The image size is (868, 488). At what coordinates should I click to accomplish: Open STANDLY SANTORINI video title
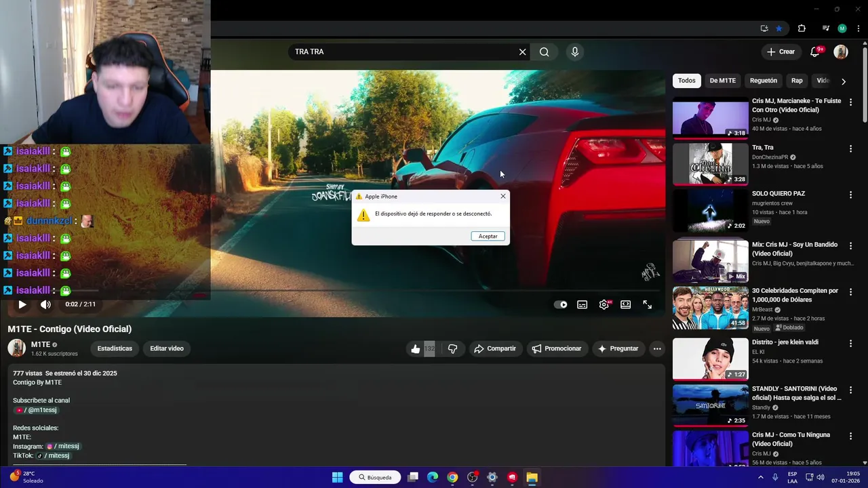coord(796,393)
